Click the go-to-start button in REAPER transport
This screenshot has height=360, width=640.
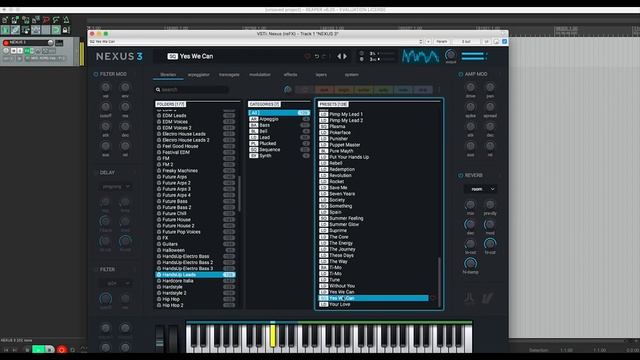click(6, 350)
